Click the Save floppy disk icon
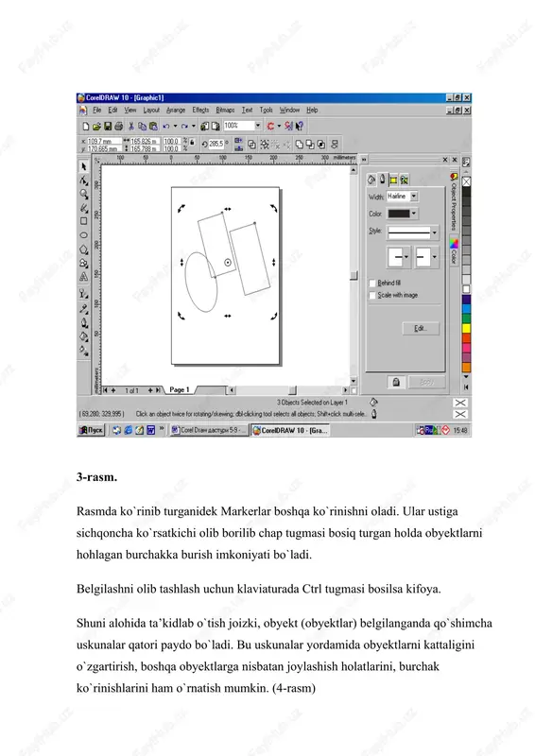The width and height of the screenshot is (535, 756). pyautogui.click(x=108, y=127)
